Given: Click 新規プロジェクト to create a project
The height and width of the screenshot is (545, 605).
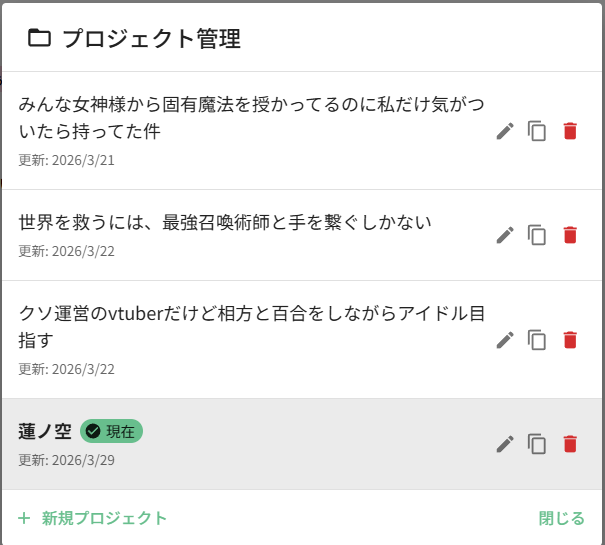Looking at the screenshot, I should 93,518.
